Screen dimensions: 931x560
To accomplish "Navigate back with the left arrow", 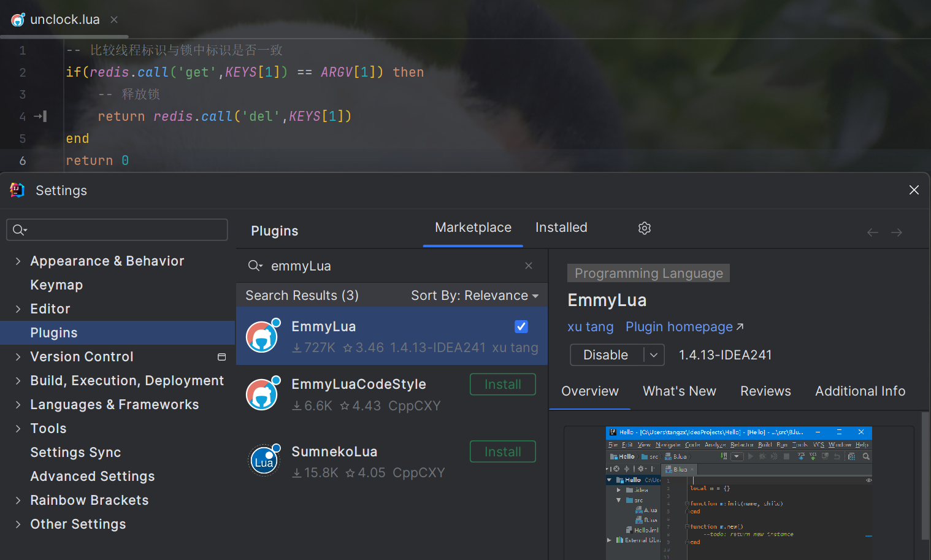I will pos(873,232).
